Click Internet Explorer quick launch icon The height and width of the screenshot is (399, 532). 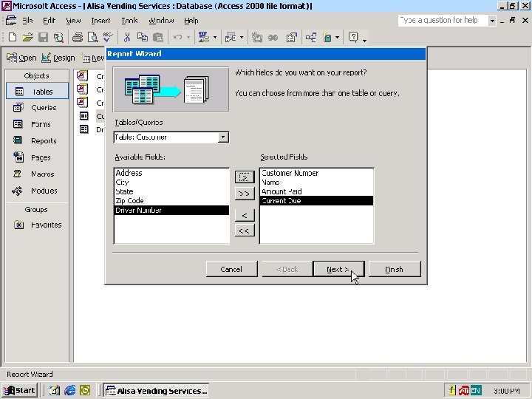tap(70, 391)
